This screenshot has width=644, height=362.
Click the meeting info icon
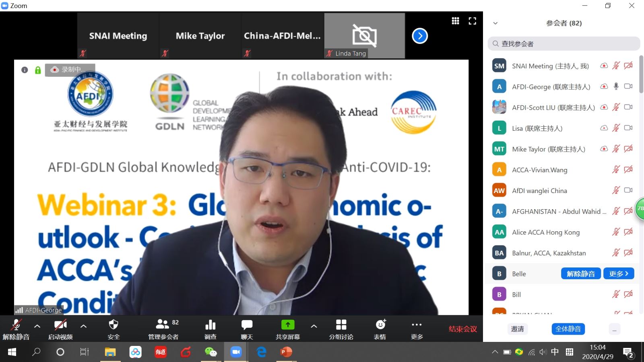click(25, 70)
